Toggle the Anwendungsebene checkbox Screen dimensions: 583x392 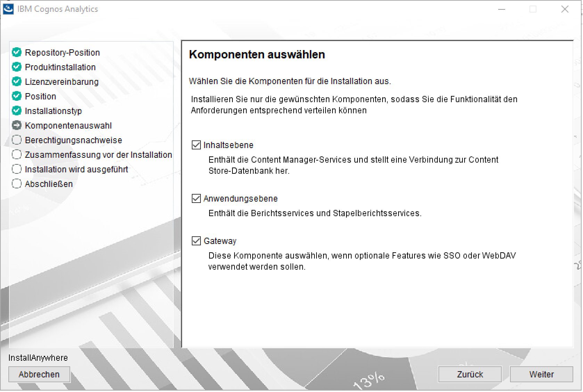(x=196, y=199)
